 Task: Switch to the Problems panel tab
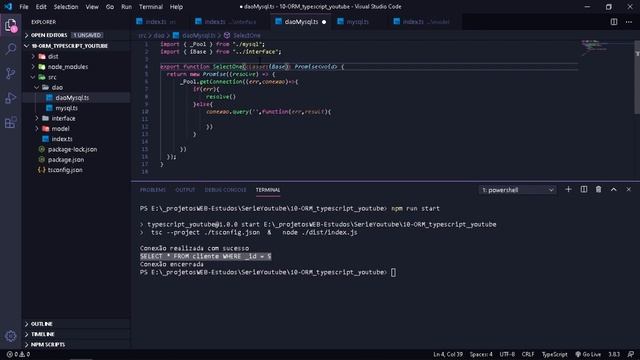[153, 190]
